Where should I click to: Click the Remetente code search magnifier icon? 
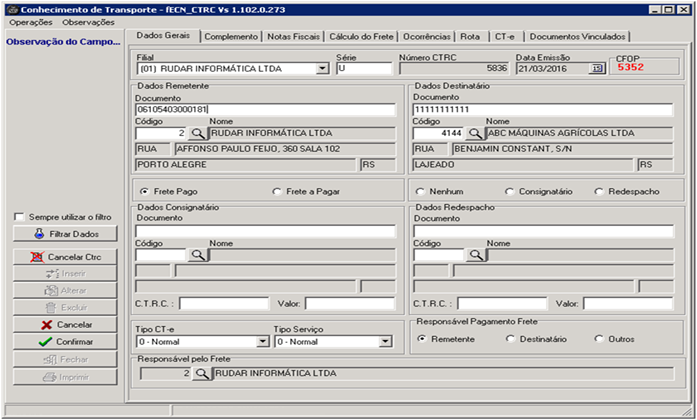[198, 134]
